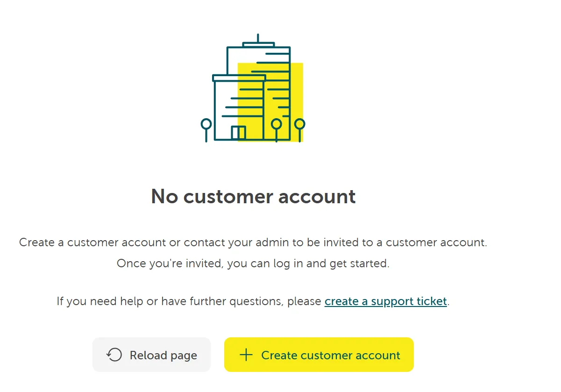Click the middle tree icon between the buildings
This screenshot has width=561, height=392.
[277, 124]
